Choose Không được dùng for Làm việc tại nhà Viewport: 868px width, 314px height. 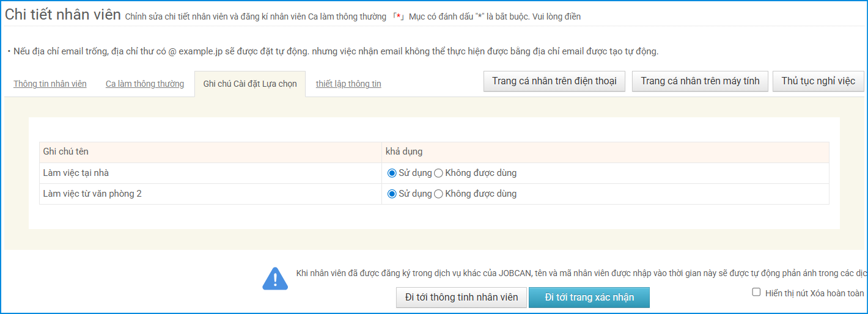click(438, 173)
